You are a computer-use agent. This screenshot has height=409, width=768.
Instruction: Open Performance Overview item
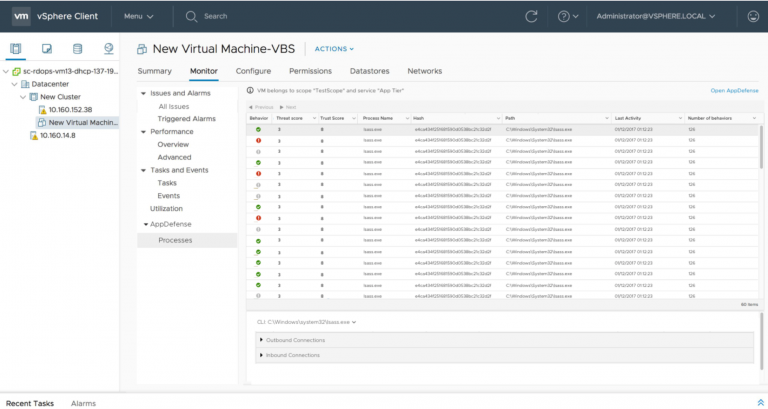coord(173,144)
